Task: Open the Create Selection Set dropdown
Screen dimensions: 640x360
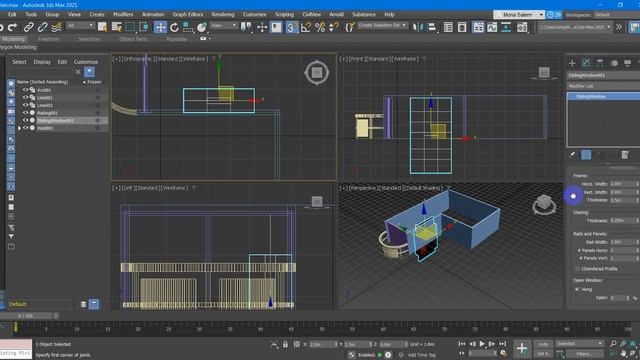Action: click(x=382, y=25)
